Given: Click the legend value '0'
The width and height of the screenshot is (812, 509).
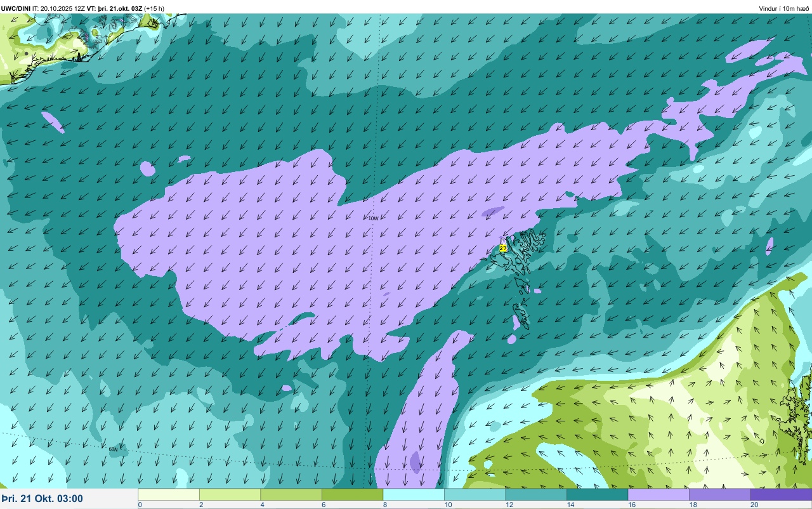Looking at the screenshot, I should pos(140,505).
